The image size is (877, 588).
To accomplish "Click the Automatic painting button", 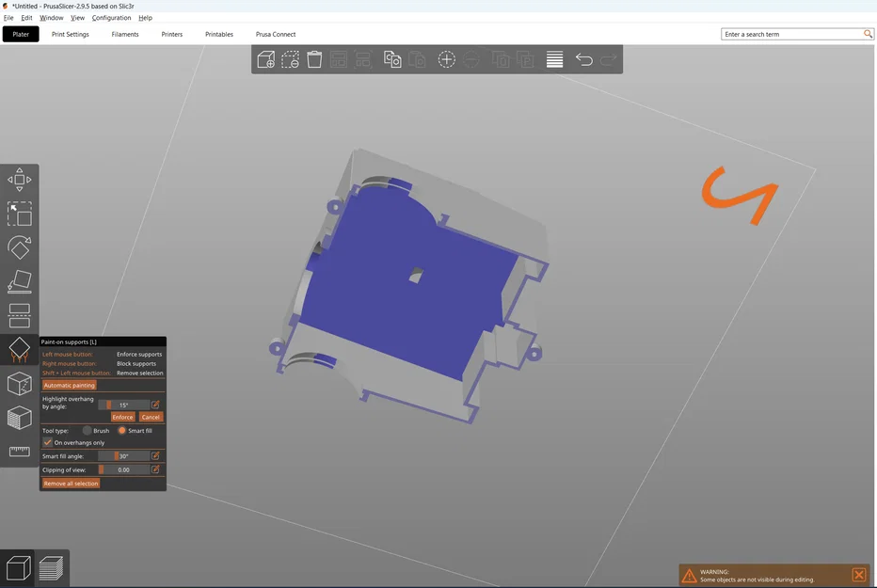I will (x=70, y=385).
